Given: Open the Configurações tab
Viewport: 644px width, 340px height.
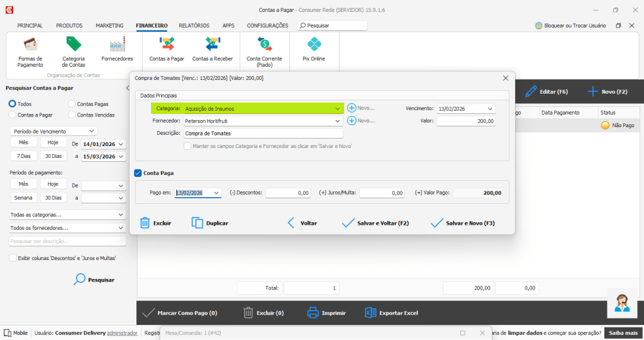Looking at the screenshot, I should coord(267,25).
